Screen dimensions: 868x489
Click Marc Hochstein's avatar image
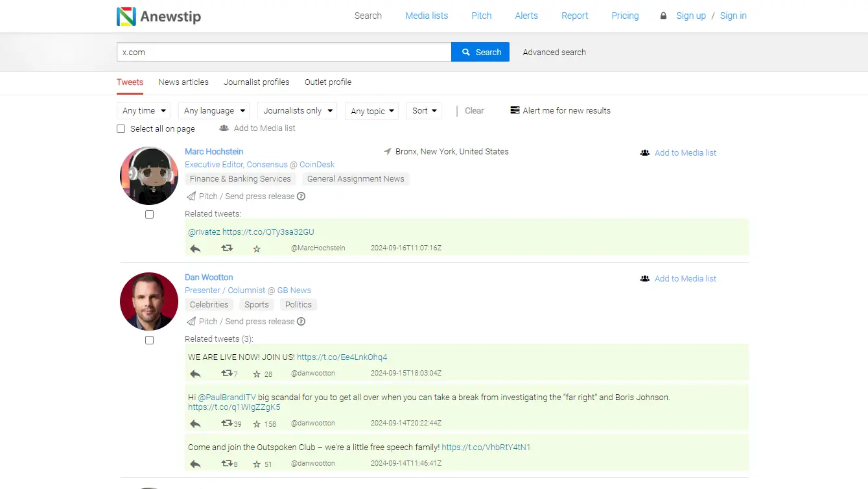pyautogui.click(x=149, y=176)
